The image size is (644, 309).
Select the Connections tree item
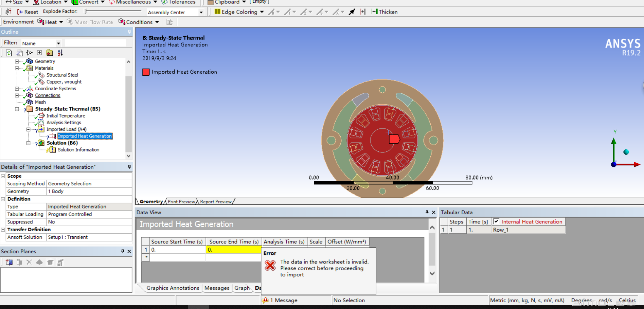(48, 95)
